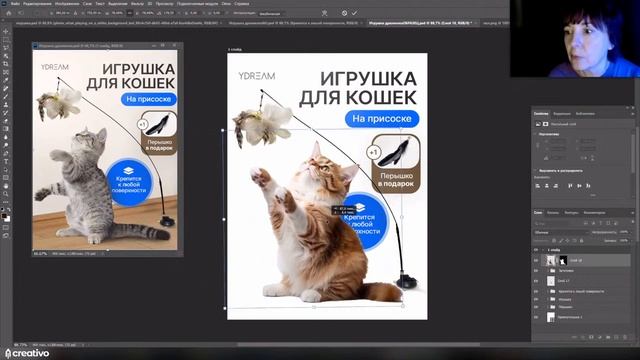Select the Brush tool

6,97
